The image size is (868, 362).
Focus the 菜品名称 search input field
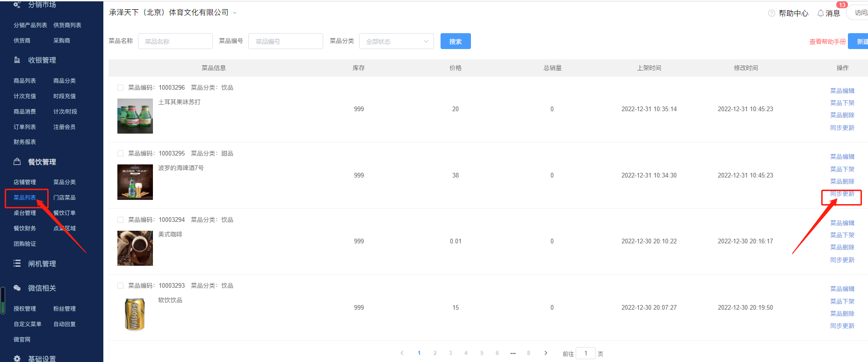click(x=175, y=42)
